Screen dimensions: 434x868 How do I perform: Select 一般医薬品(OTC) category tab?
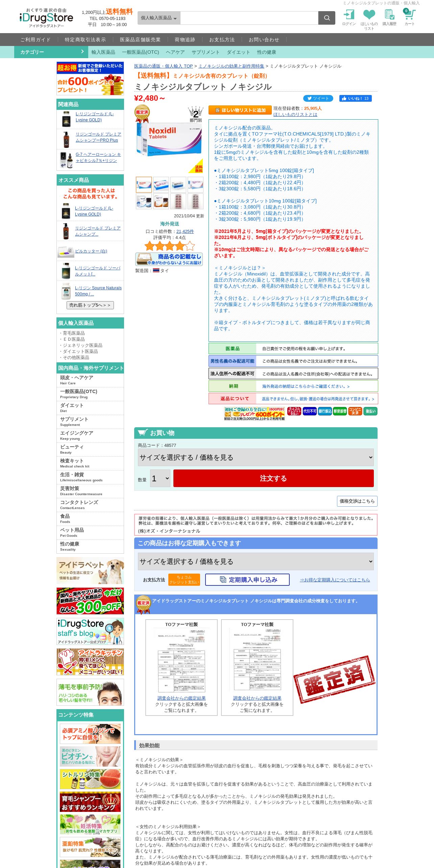coord(141,52)
